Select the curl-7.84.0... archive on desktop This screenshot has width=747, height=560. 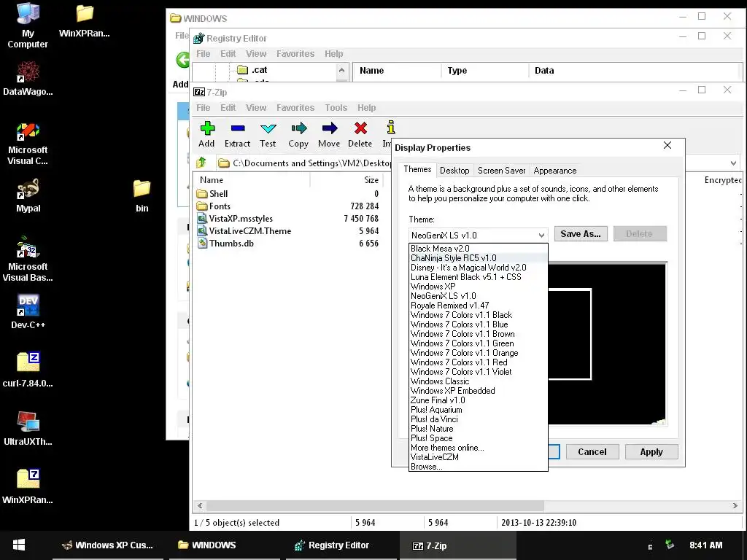click(x=28, y=370)
